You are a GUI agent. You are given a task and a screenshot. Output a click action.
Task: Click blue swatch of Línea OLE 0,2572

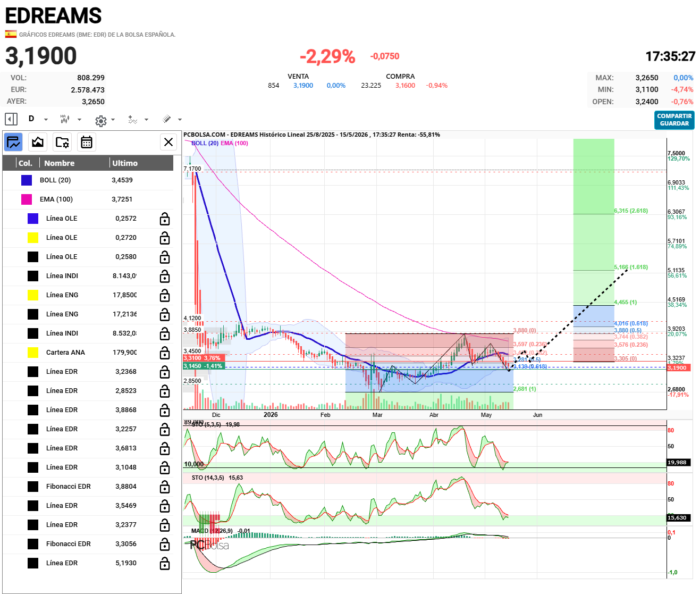[x=33, y=219]
